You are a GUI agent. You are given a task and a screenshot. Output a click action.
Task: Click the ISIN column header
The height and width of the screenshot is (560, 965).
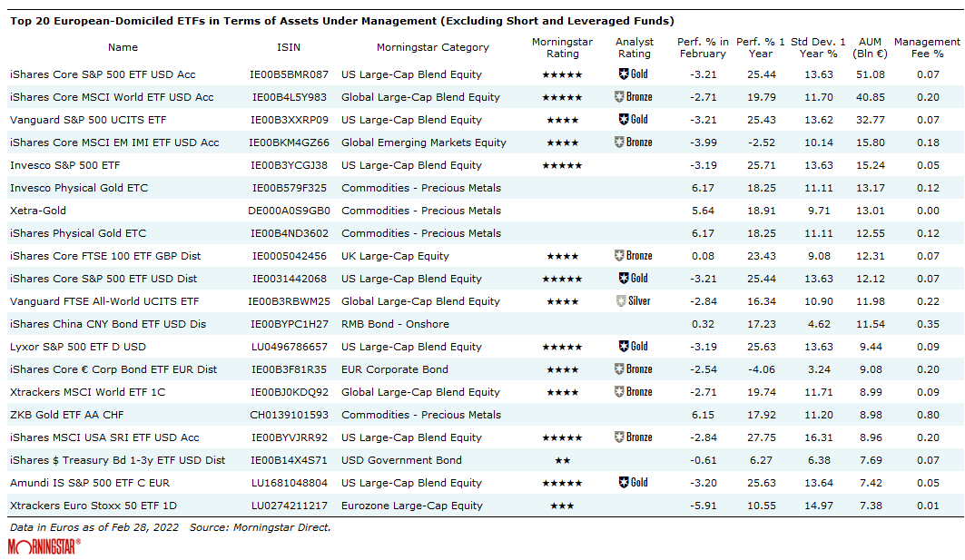click(x=288, y=47)
